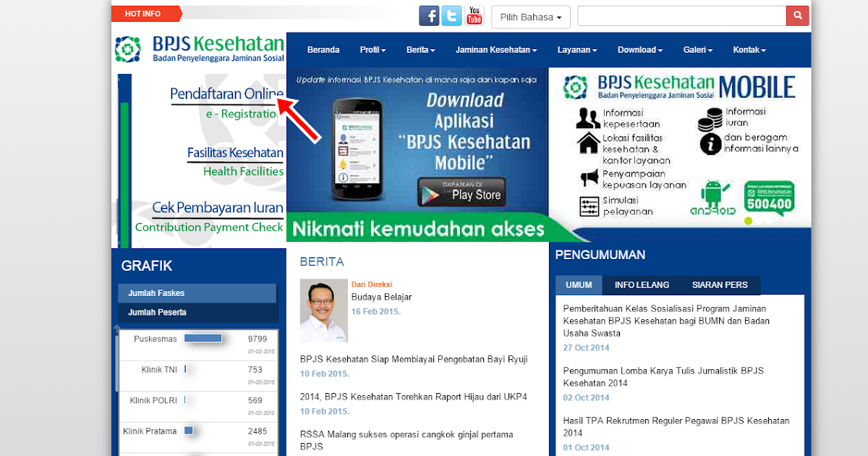Switch to the SIARAN PERS tab
Screen dimensions: 868x456
tap(720, 284)
